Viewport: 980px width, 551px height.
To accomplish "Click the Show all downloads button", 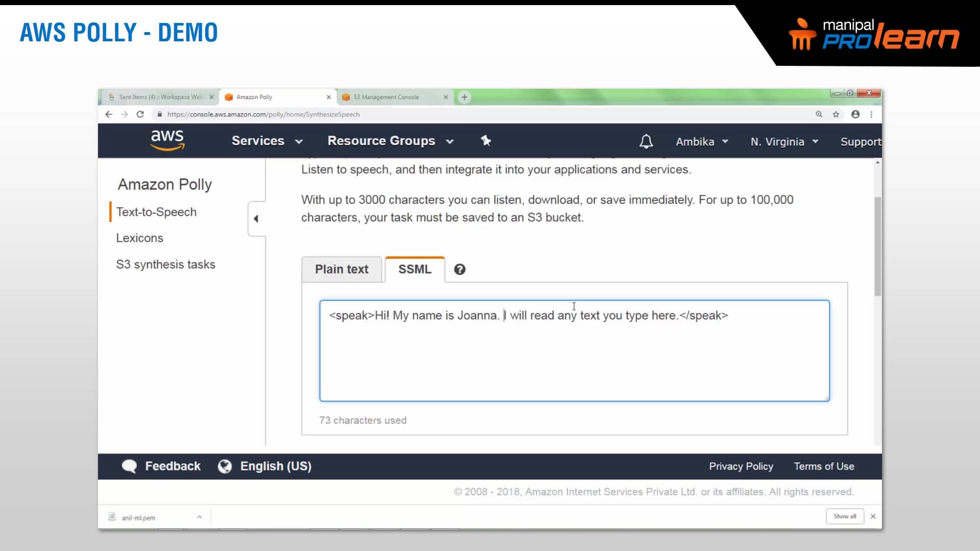I will (845, 516).
